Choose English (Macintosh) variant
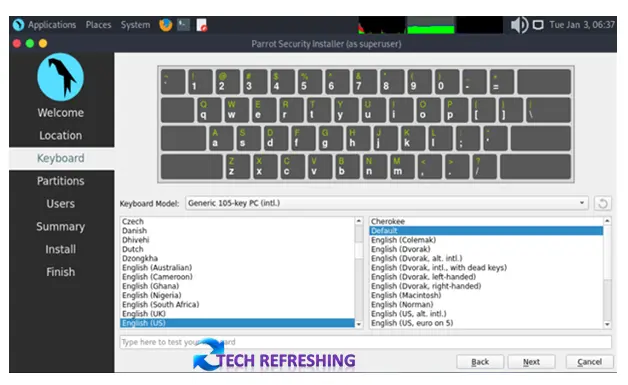Viewport: 628px width, 385px height. tap(486, 295)
